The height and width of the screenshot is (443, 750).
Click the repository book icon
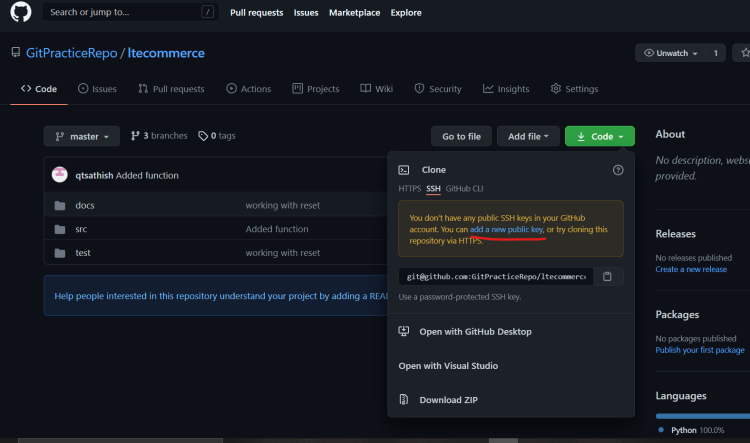[16, 52]
